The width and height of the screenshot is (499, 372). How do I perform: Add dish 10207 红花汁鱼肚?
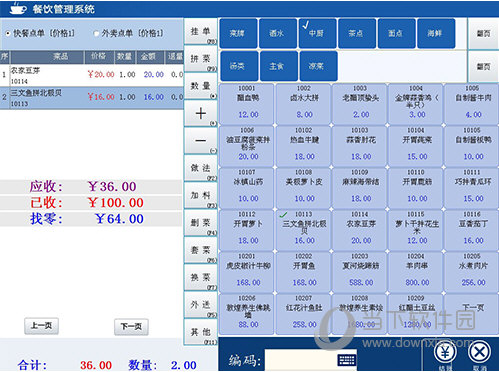303,314
